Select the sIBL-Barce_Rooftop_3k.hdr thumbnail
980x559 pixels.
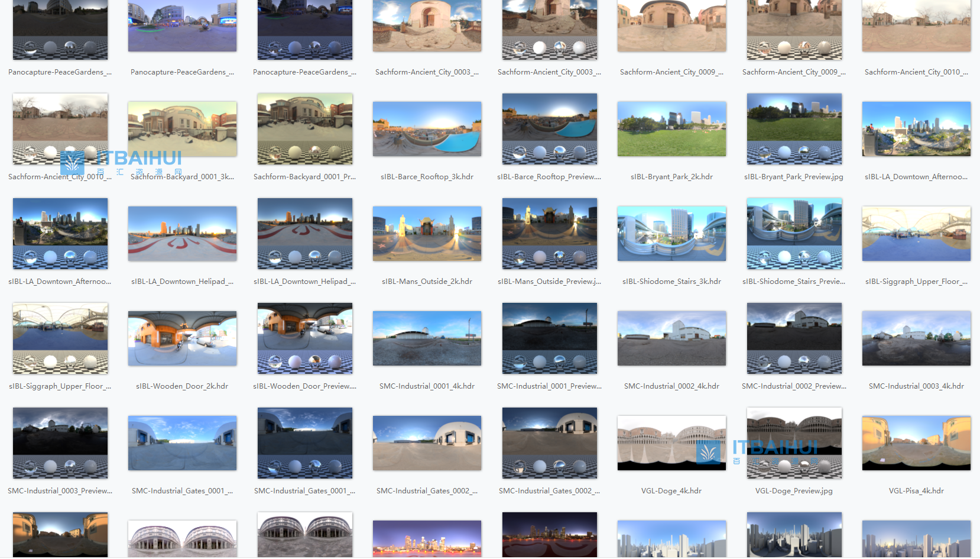pos(427,129)
